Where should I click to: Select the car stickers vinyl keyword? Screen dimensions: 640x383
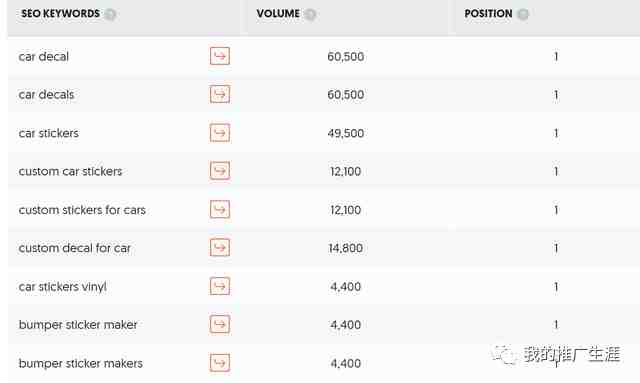[62, 287]
